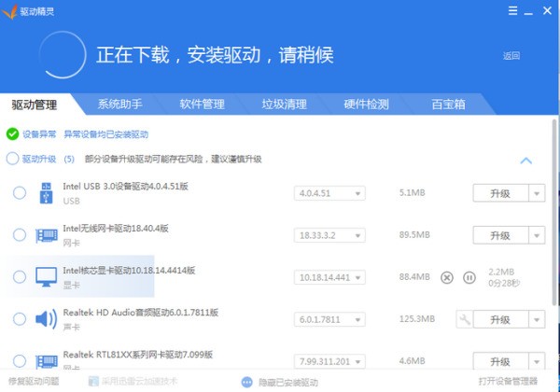Switch to the 驱动管理 tab
The width and height of the screenshot is (560, 392).
35,105
